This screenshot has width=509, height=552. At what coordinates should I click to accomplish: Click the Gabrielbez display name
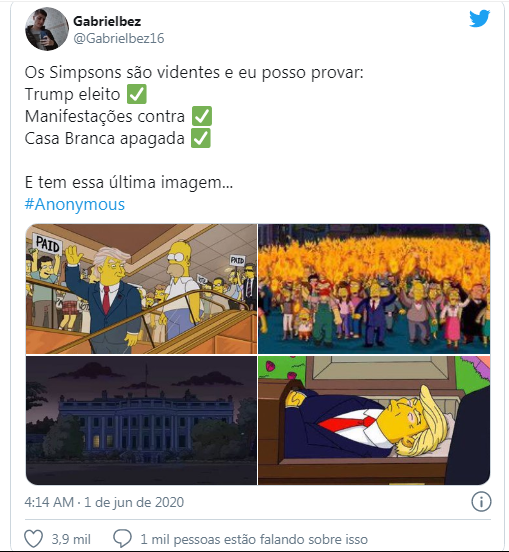(x=107, y=21)
